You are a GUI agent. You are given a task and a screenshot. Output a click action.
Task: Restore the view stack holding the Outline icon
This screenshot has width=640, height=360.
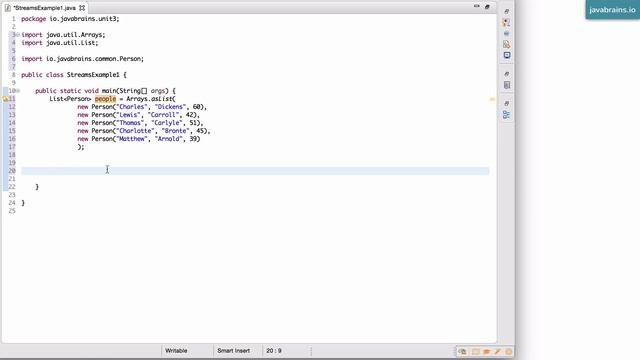[x=507, y=103]
